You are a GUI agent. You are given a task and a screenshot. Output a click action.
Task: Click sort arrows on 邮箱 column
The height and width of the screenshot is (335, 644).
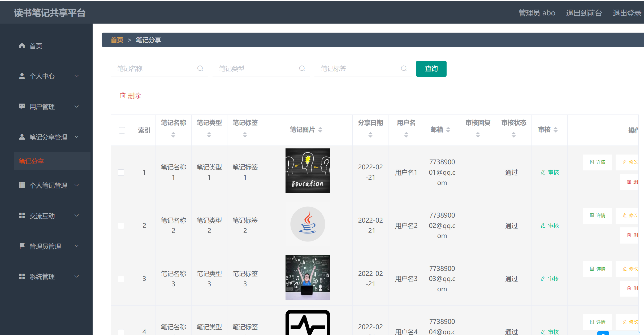(x=448, y=130)
